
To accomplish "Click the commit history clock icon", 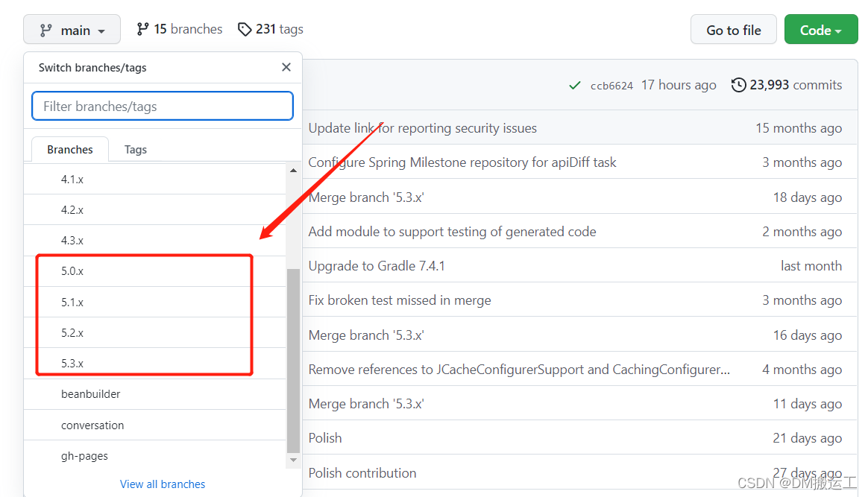I will coord(738,85).
